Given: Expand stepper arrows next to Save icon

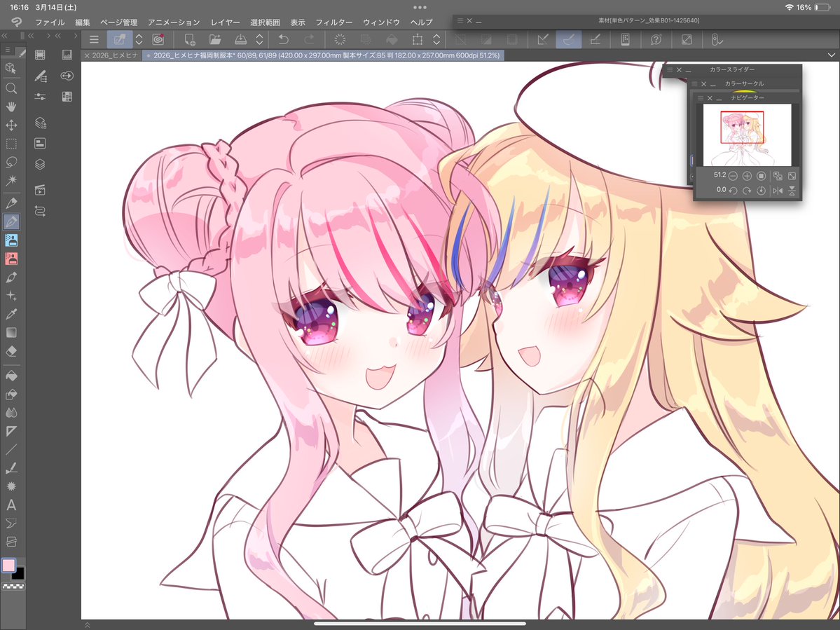Looking at the screenshot, I should [x=259, y=39].
